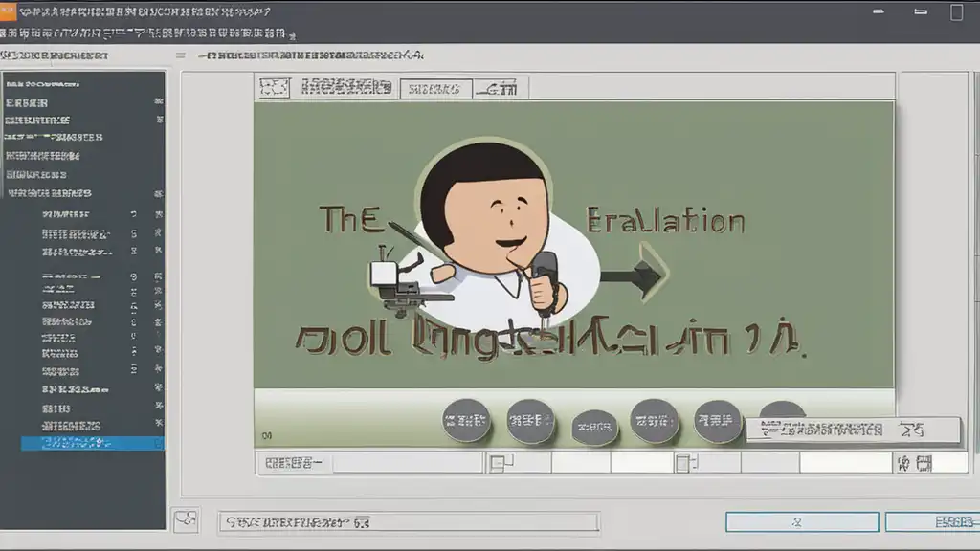980x551 pixels.
Task: Choose the highlighted blue row in dark sidebar
Action: [x=93, y=443]
